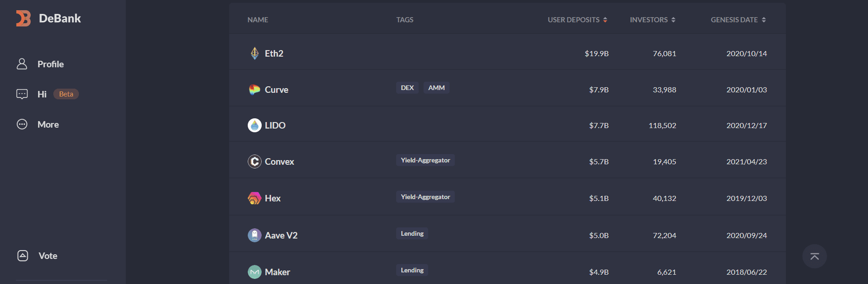Open the Profile page
This screenshot has width=868, height=284.
50,64
